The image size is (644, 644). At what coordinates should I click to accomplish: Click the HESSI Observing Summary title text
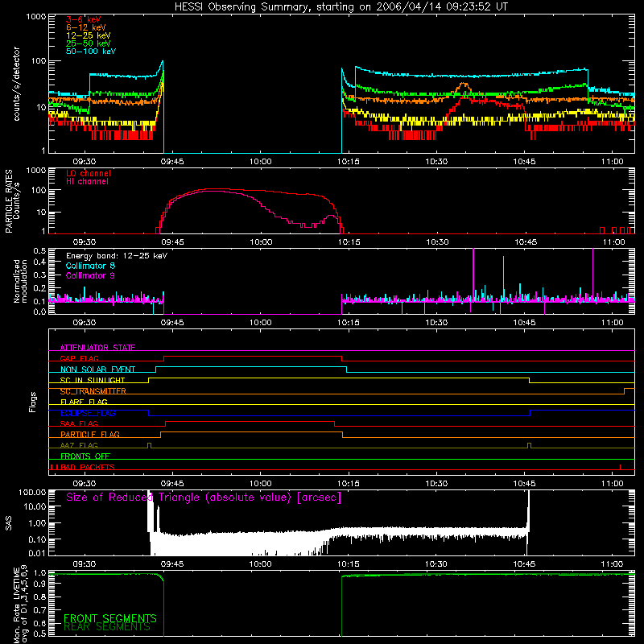click(341, 7)
